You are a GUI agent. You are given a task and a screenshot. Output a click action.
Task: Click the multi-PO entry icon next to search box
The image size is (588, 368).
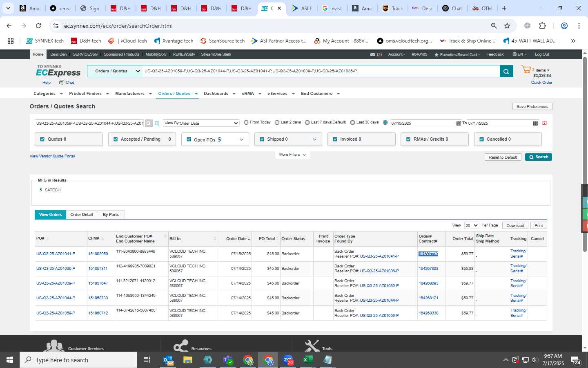click(x=157, y=123)
